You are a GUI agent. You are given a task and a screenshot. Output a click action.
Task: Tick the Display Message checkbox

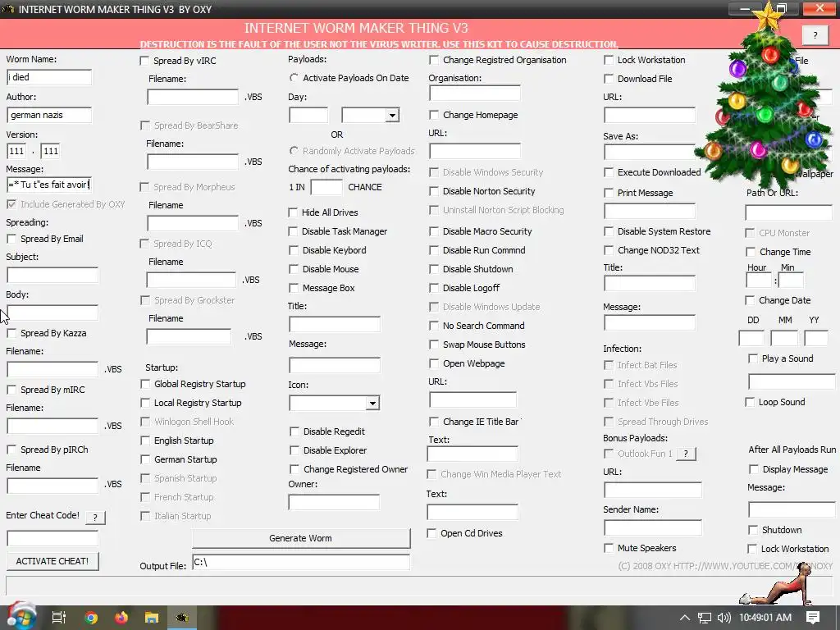(x=754, y=468)
